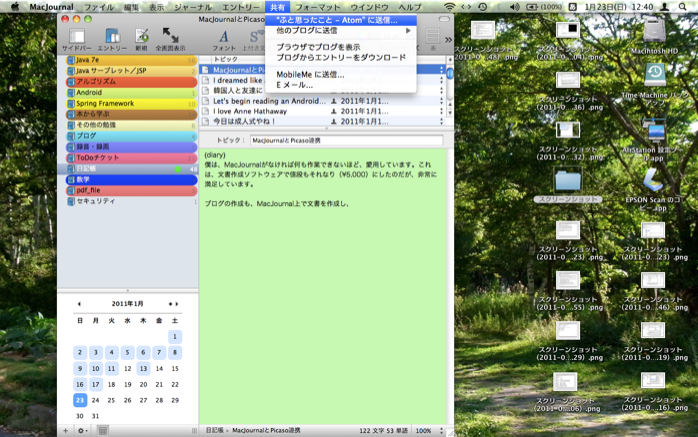
Task: Open the ジャーナル menu
Action: (192, 7)
